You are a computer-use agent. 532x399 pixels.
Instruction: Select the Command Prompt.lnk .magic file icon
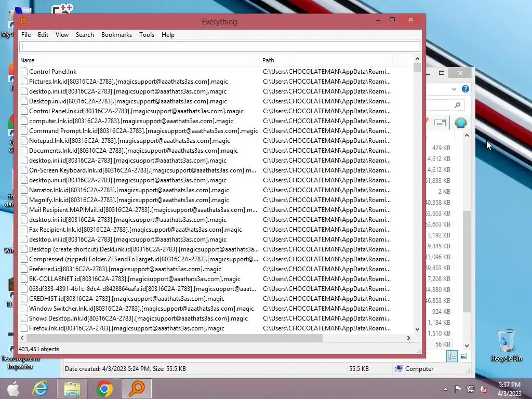coord(24,130)
